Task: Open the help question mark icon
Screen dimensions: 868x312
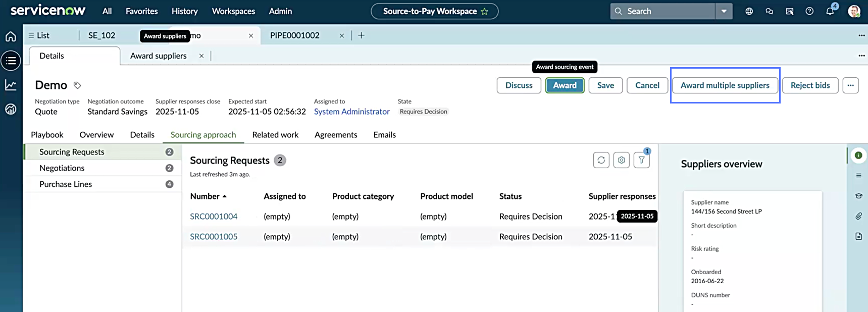Action: click(x=809, y=11)
